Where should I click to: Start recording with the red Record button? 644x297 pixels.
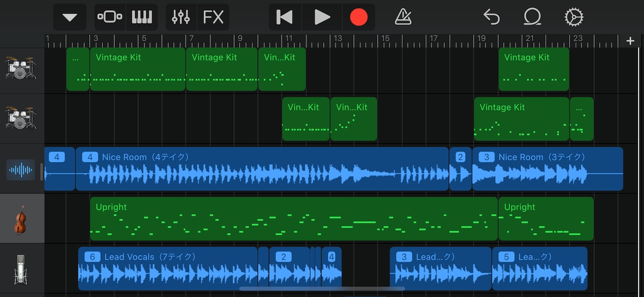(x=359, y=17)
